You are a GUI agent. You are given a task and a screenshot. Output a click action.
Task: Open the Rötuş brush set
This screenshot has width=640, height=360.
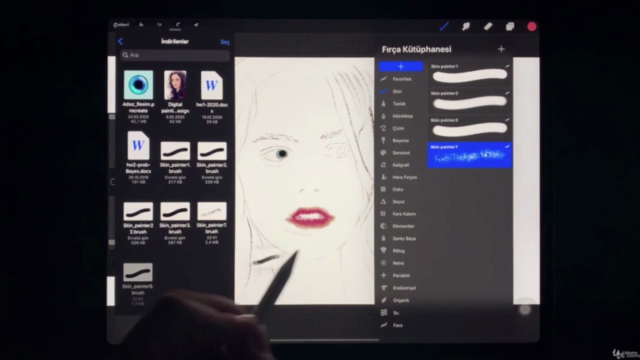click(401, 251)
